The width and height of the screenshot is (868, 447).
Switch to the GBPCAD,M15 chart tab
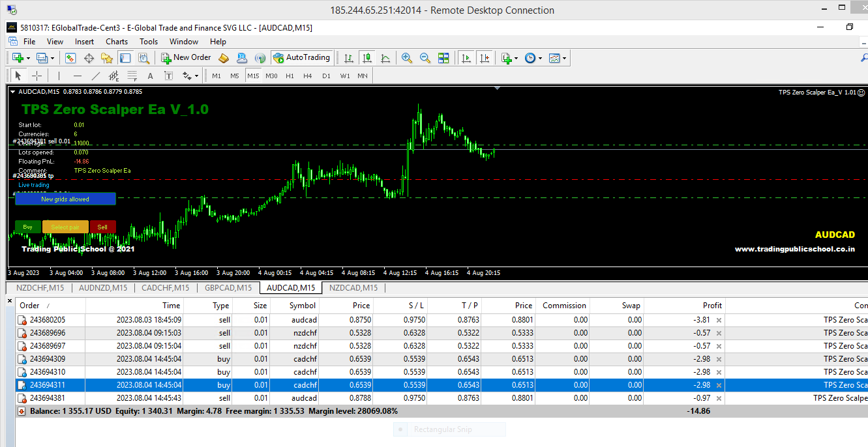[228, 287]
